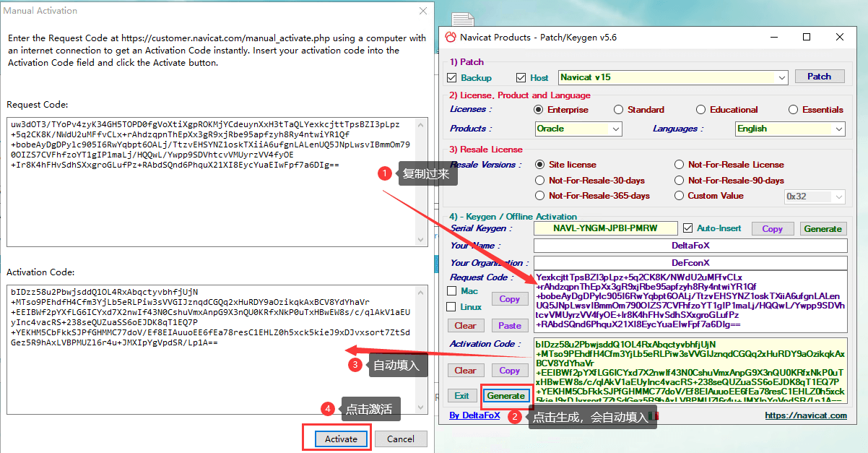Screen dimensions: 868x453
Task: Click the Patch button
Action: [820, 77]
